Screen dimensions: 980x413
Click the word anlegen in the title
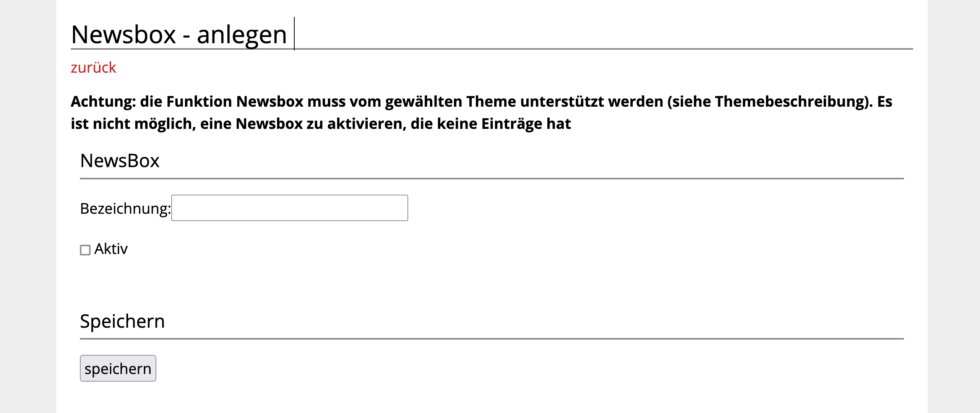242,34
